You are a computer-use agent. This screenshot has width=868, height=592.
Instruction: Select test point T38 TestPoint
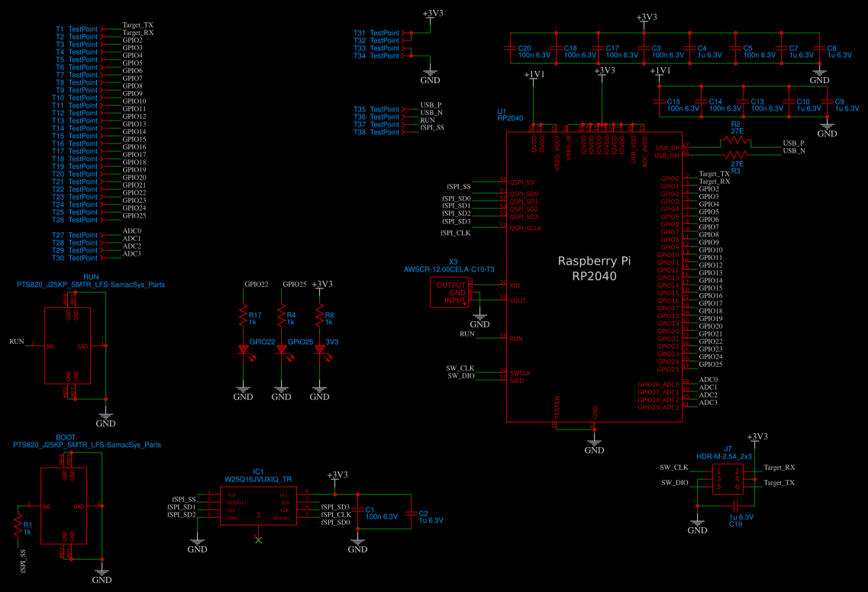(381, 132)
